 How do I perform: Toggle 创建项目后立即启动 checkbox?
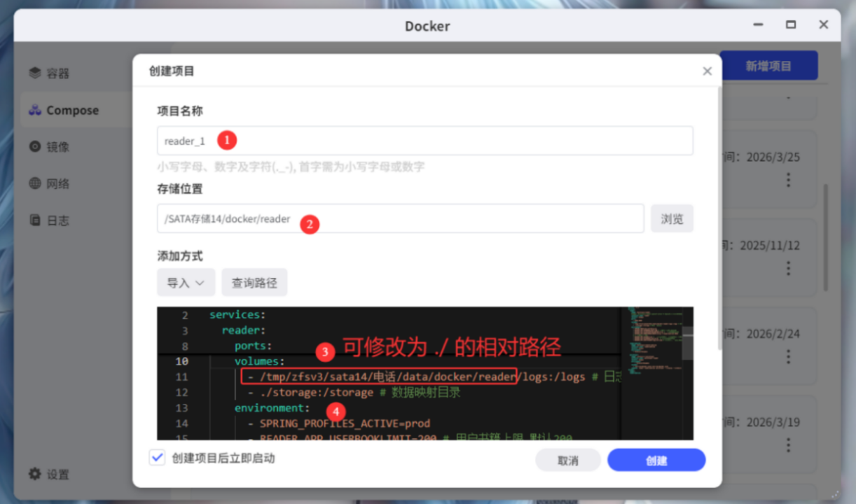pos(157,458)
